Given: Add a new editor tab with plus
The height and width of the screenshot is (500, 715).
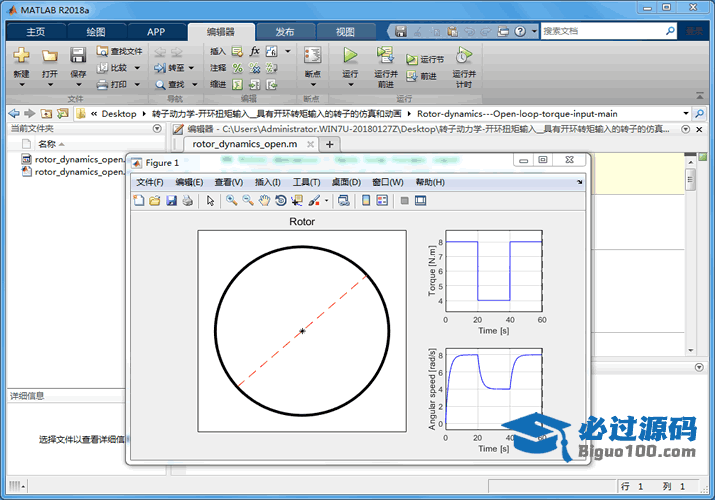Looking at the screenshot, I should point(330,145).
